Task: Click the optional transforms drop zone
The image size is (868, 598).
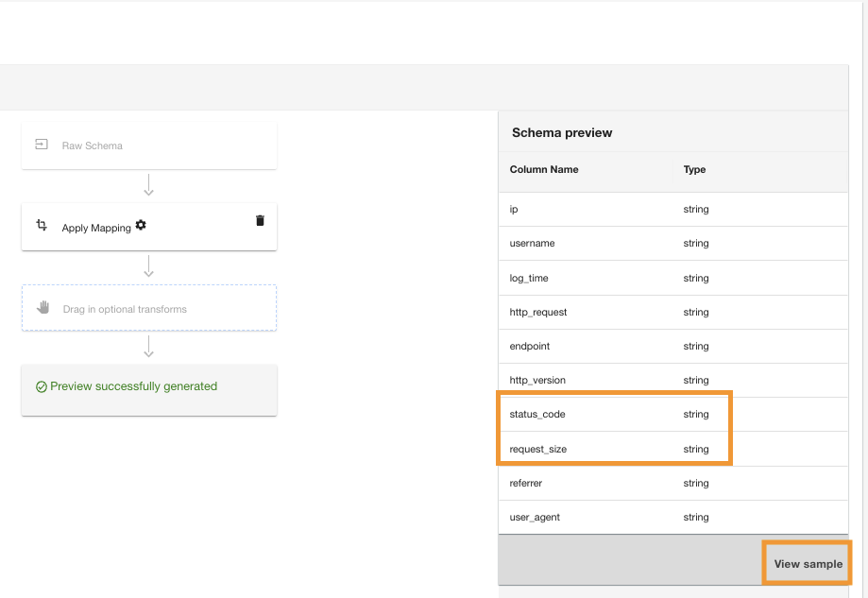Action: tap(149, 308)
